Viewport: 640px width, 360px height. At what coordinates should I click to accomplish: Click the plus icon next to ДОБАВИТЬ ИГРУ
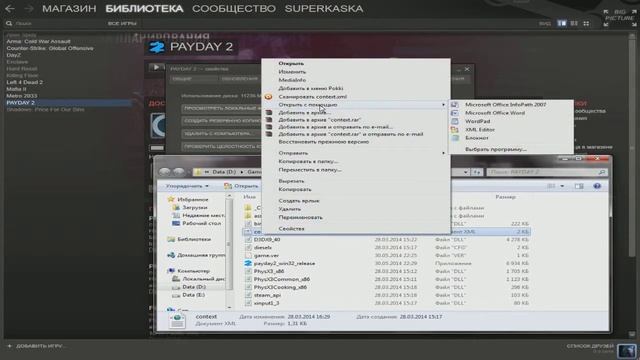coord(9,346)
